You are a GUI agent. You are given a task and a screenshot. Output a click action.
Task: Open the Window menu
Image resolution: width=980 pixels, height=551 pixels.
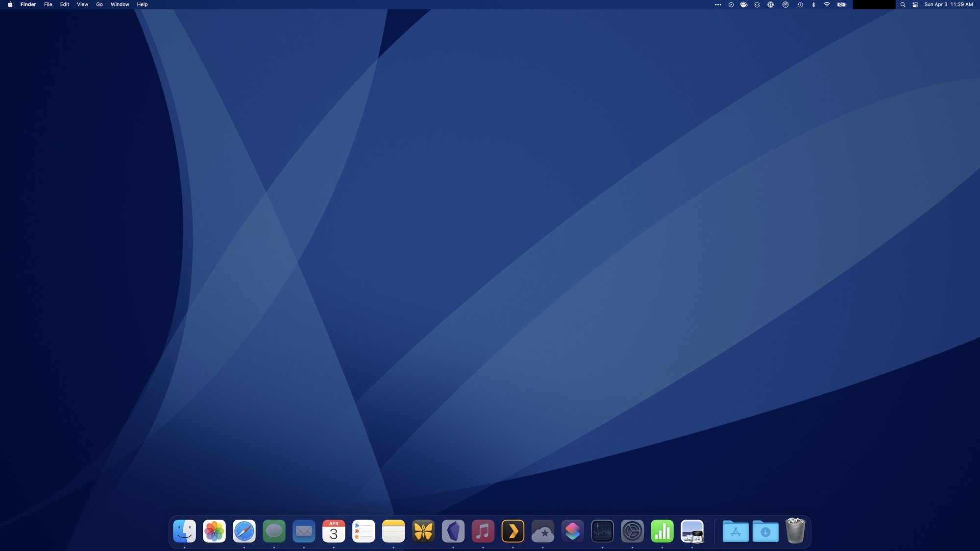tap(120, 4)
